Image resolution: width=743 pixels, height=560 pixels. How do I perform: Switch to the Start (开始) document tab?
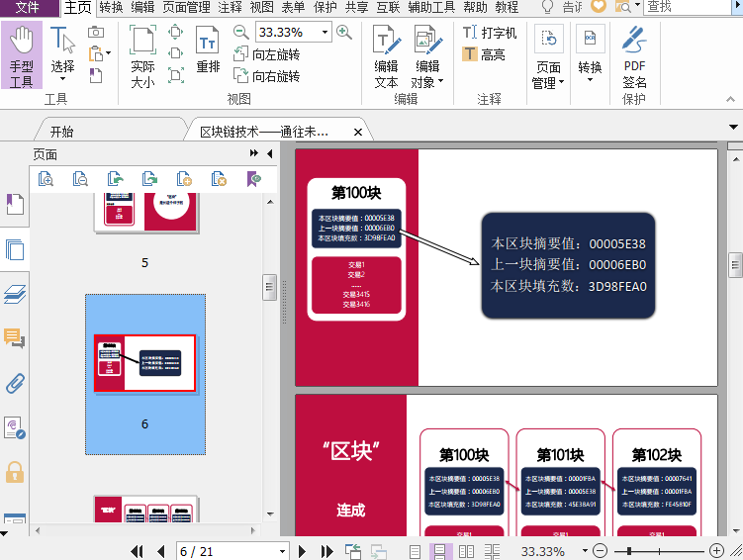(x=61, y=132)
